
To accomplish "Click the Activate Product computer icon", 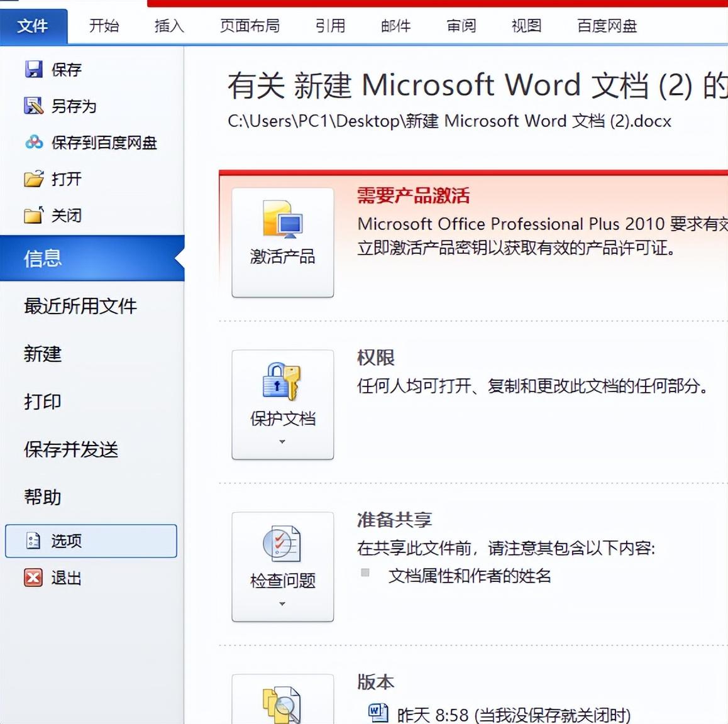I will tap(283, 219).
